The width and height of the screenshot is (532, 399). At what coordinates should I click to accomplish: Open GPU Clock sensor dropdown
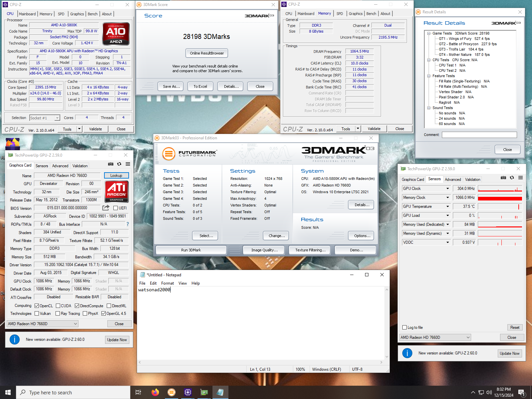[448, 189]
